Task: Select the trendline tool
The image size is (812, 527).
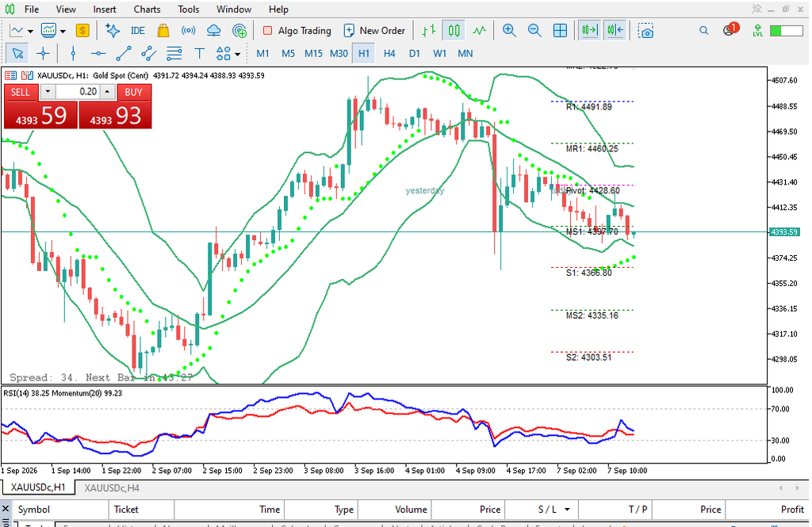Action: point(123,53)
